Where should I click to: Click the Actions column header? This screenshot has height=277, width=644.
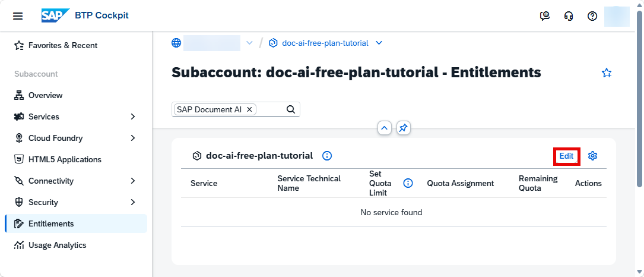588,183
